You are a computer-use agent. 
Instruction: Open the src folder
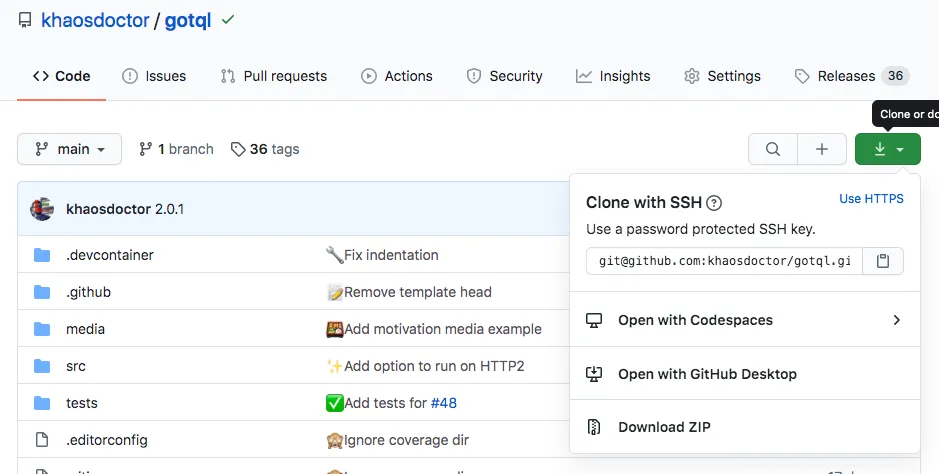point(75,366)
